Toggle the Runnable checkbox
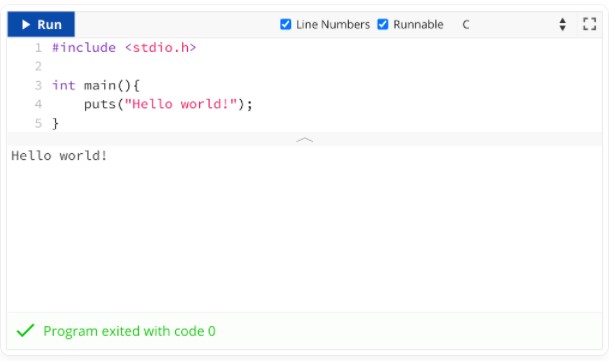 pos(383,24)
